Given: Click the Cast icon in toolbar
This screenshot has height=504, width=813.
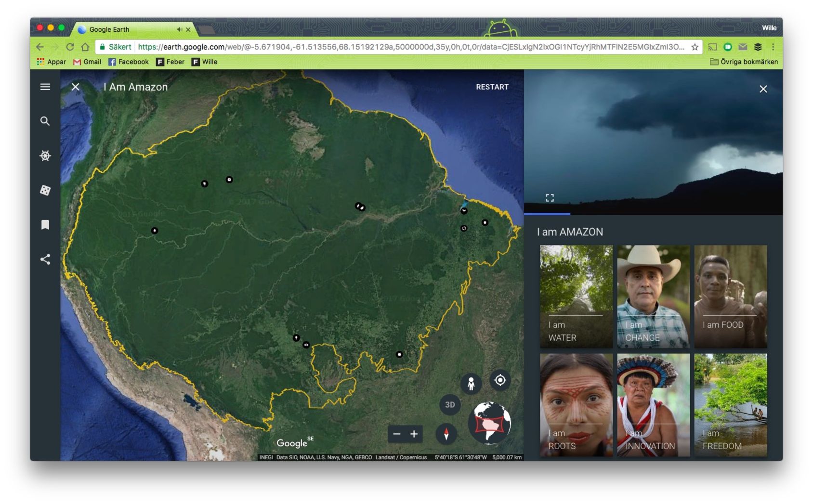Looking at the screenshot, I should (x=713, y=47).
